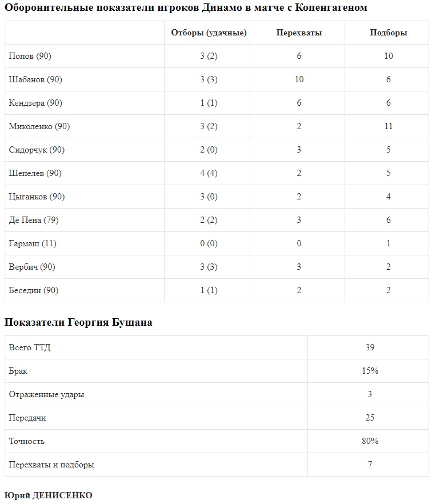This screenshot has height=504, width=432.
Task: Click the Точность value 80%
Action: pos(370,441)
